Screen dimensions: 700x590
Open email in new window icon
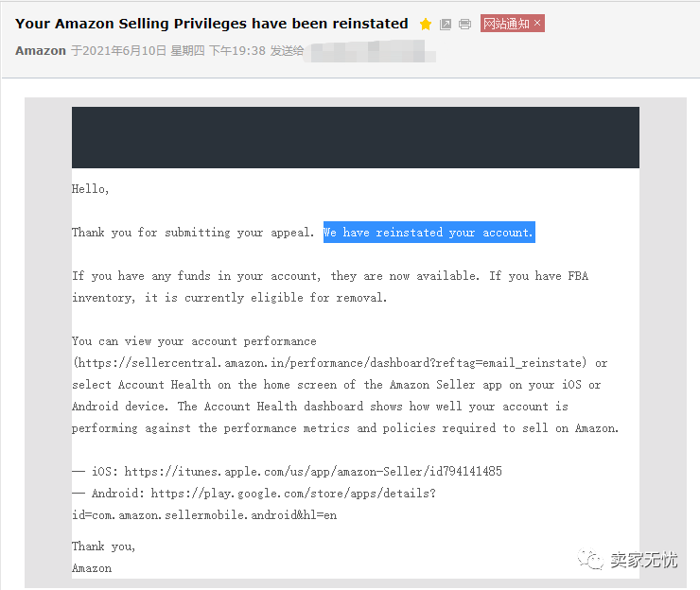coord(446,24)
